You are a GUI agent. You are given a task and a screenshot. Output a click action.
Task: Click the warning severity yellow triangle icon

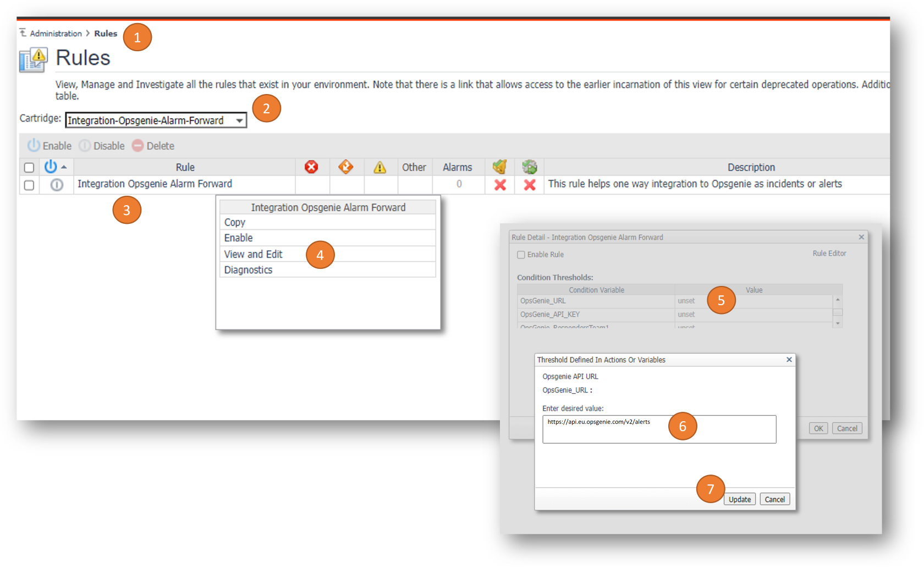point(380,167)
